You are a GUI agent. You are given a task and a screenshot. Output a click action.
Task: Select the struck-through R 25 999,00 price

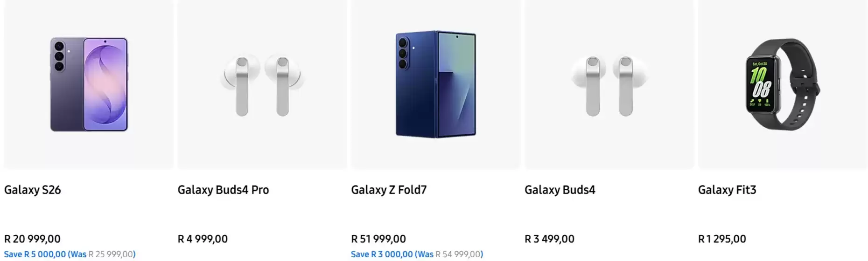111,254
